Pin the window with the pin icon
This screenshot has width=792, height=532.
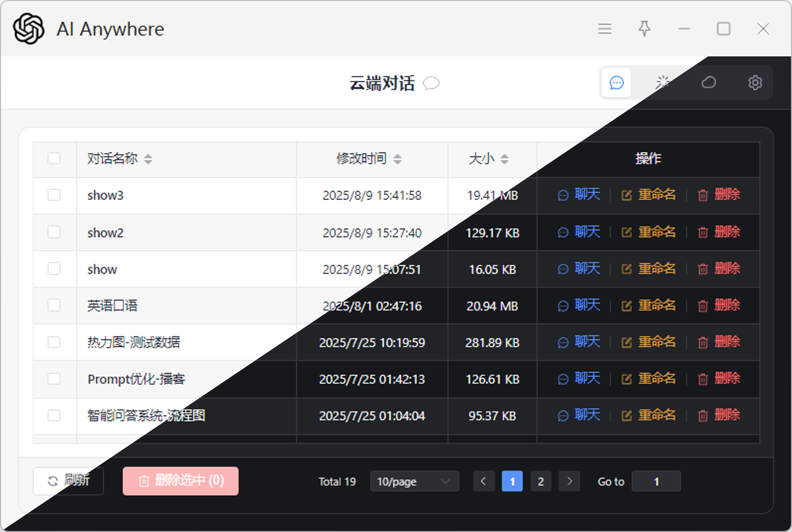(x=644, y=28)
